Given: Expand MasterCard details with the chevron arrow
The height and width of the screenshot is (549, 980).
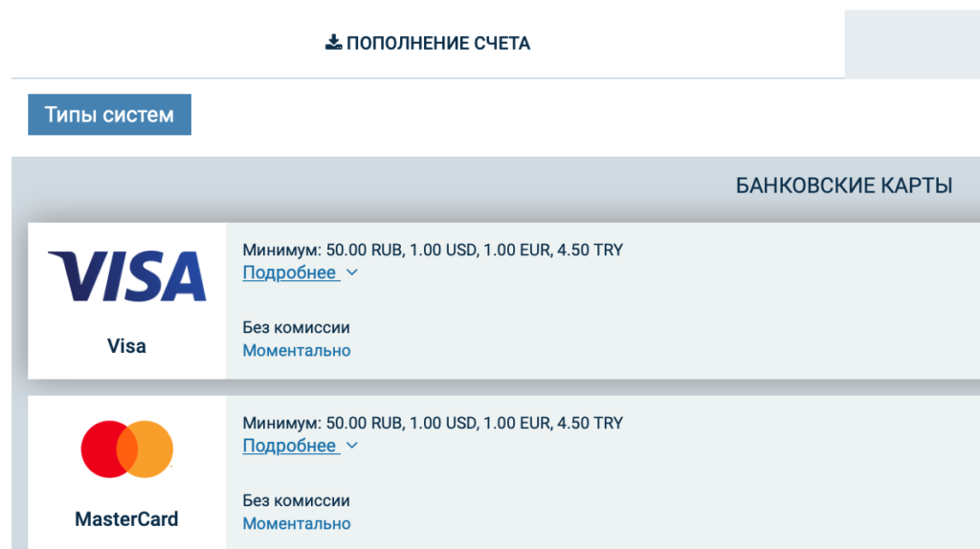Looking at the screenshot, I should [351, 446].
